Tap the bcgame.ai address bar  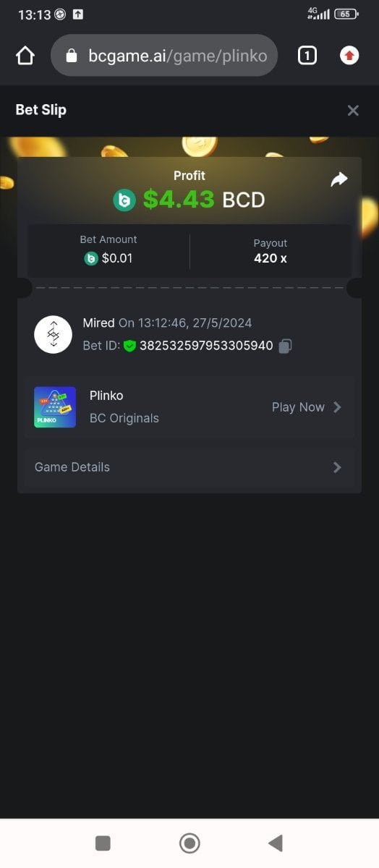(164, 56)
